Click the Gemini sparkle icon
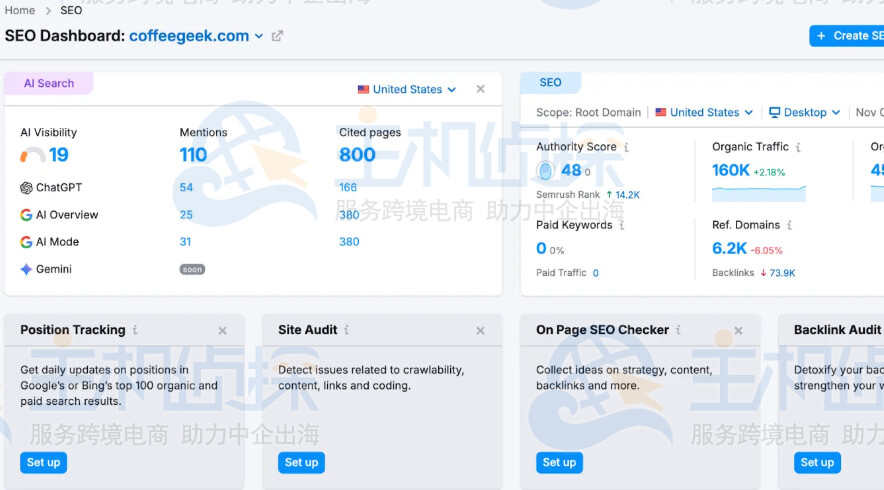Screen dimensions: 884x490 tap(26, 270)
